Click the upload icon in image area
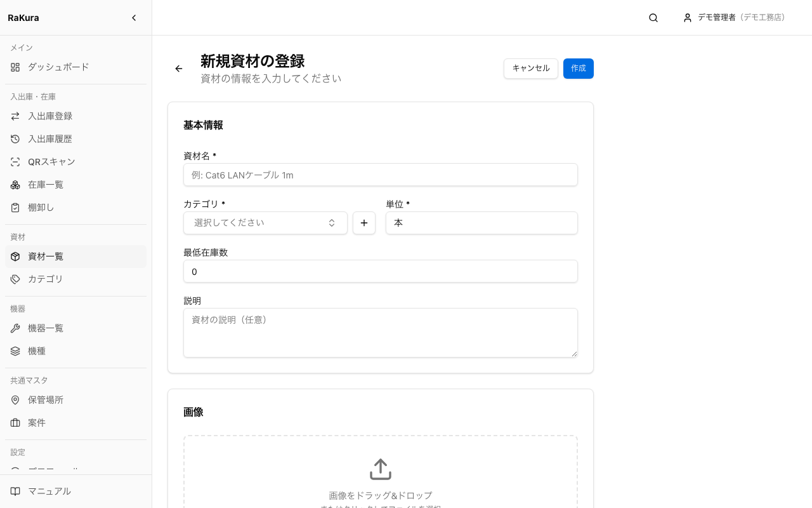Screen dimensions: 812x508 381,469
